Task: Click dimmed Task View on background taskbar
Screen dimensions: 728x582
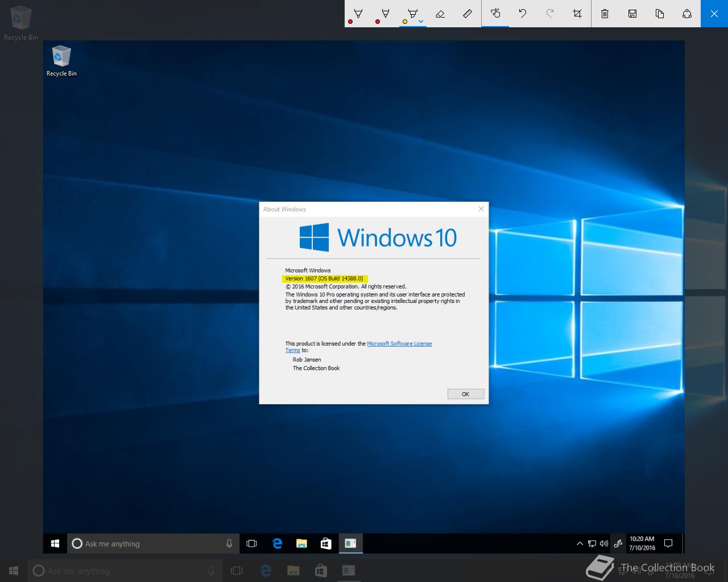Action: pyautogui.click(x=237, y=571)
